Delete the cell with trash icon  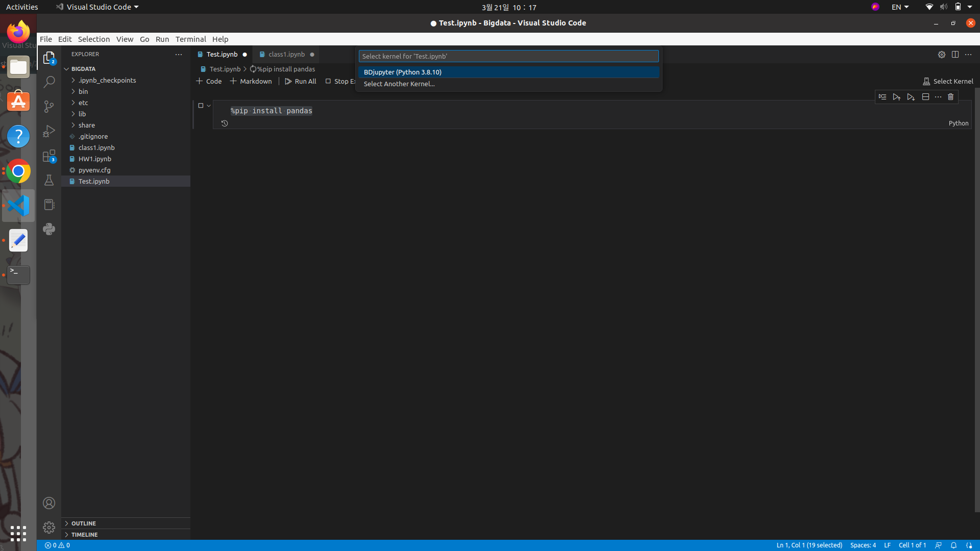coord(951,97)
